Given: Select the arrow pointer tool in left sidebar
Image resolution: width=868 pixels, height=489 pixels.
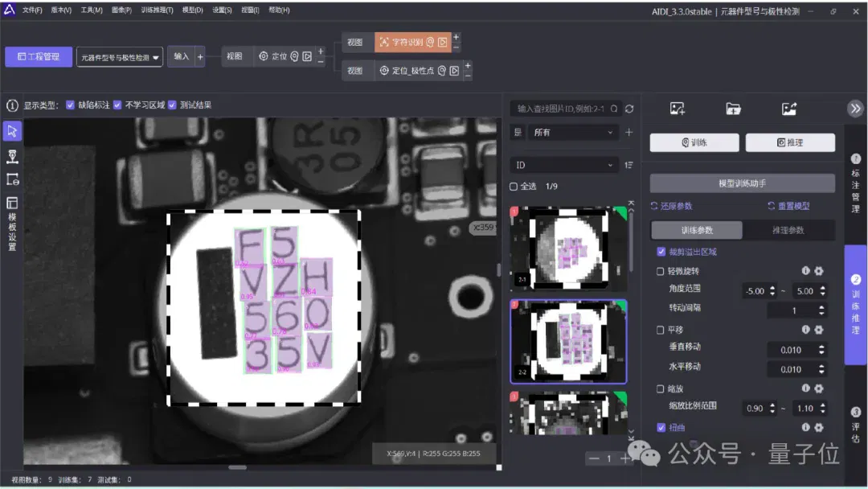Looking at the screenshot, I should pyautogui.click(x=12, y=131).
